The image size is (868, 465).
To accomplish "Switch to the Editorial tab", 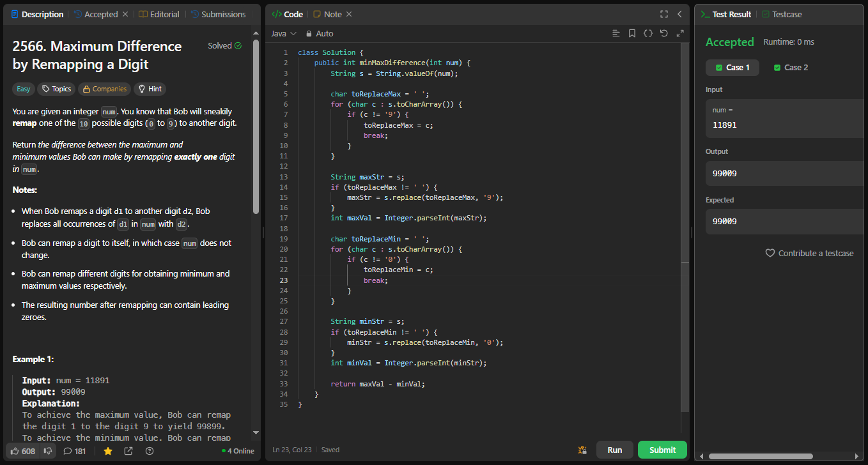I will click(x=160, y=14).
